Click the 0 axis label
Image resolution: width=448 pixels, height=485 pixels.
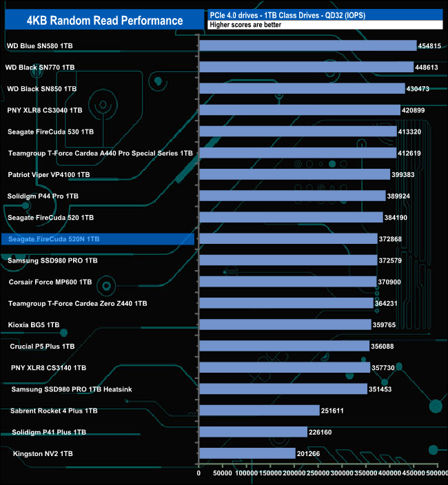pos(198,473)
